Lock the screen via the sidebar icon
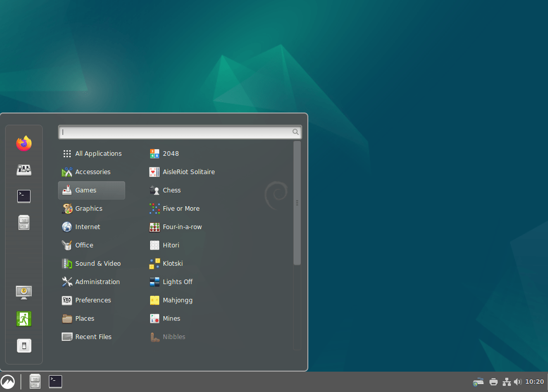 (x=23, y=292)
